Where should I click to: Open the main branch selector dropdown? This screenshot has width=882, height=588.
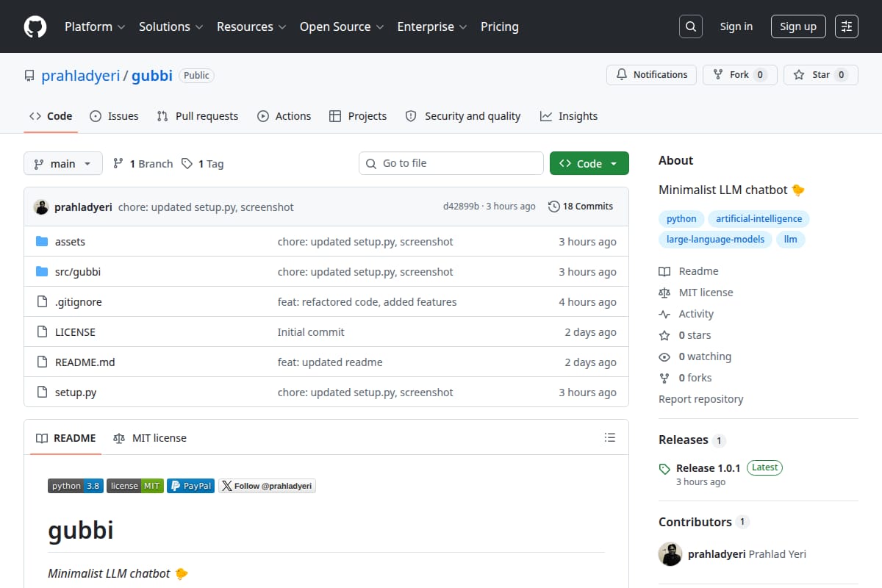click(62, 163)
